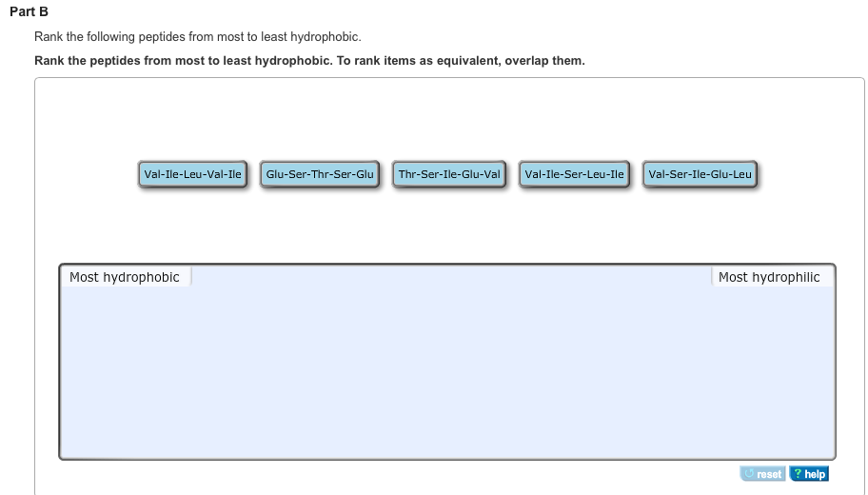This screenshot has height=495, width=868.
Task: Choose the Val-Ser-Ile-Glu-Leu peptide tile
Action: pos(700,174)
